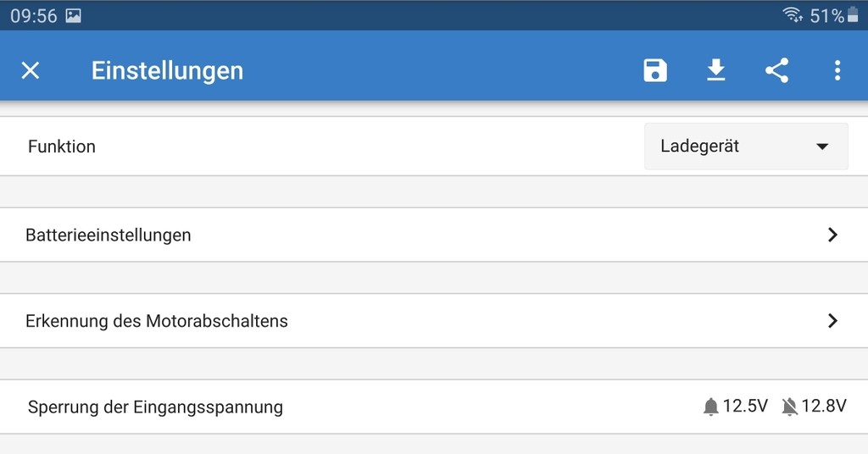Load settings with the download arrow icon
This screenshot has height=454, width=868.
[716, 70]
